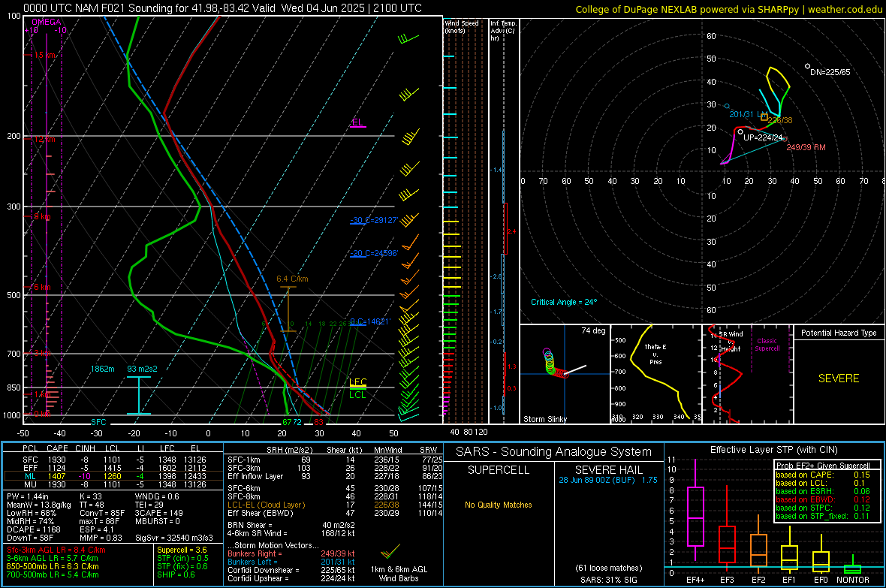Image resolution: width=886 pixels, height=588 pixels.
Task: Click the 'SEVERE HAIL' SARS column header
Action: click(x=608, y=470)
